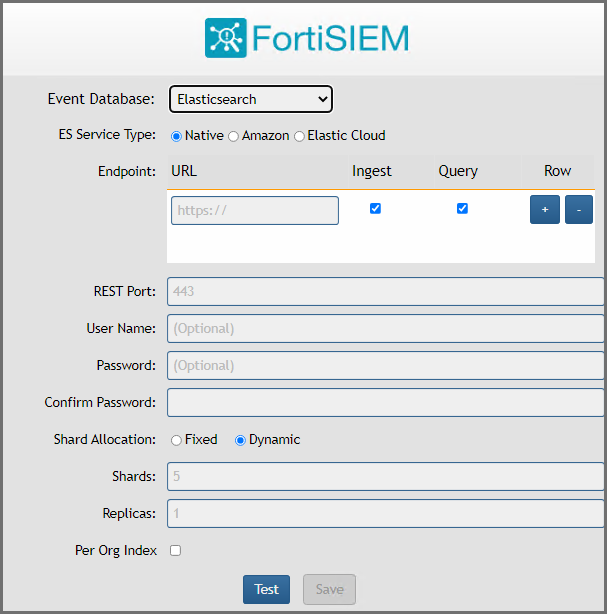Focus the REST Port field
Viewport: 607px width, 614px height.
point(385,291)
